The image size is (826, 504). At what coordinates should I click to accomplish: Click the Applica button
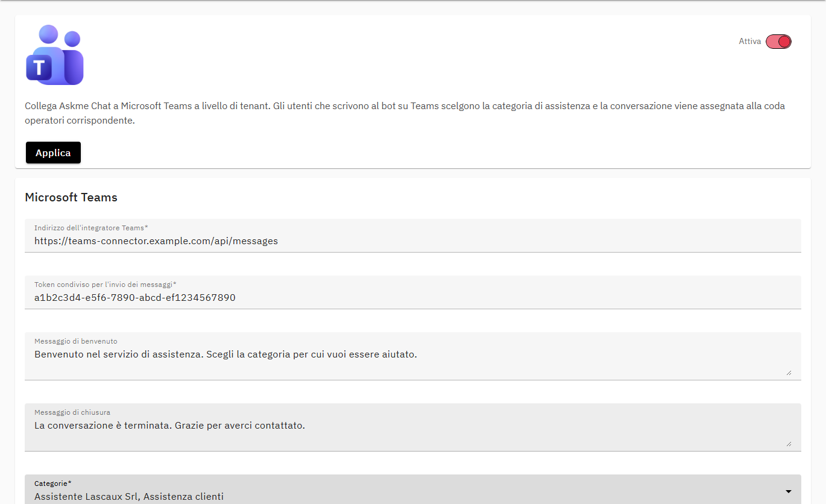click(53, 153)
